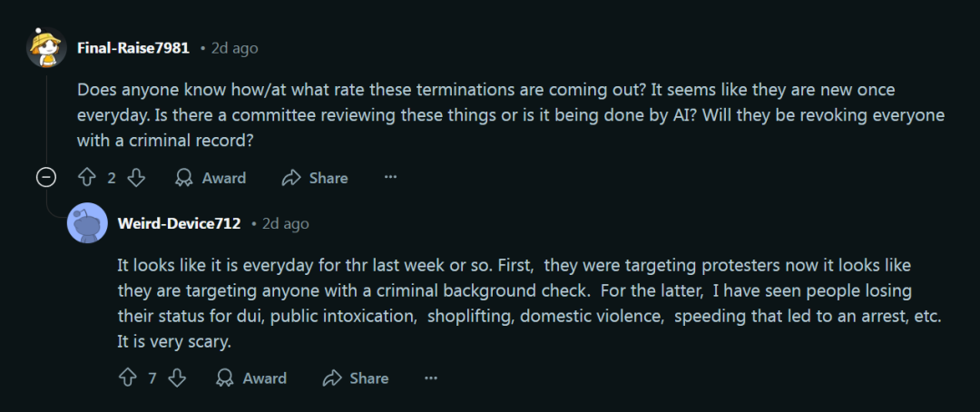Open more options on Final-Raise7981's comment
Viewport: 980px width, 412px height.
(390, 178)
